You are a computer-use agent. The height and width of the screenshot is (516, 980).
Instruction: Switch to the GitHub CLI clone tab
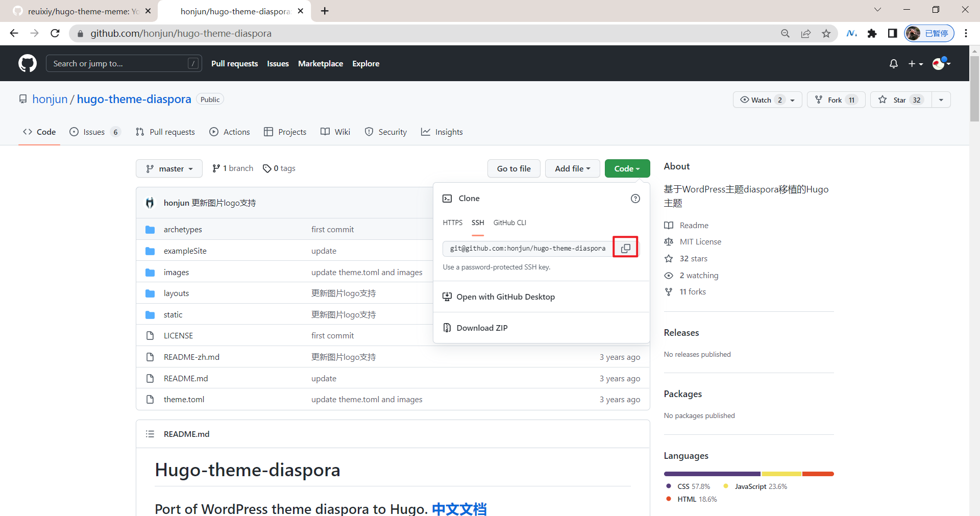[509, 223]
